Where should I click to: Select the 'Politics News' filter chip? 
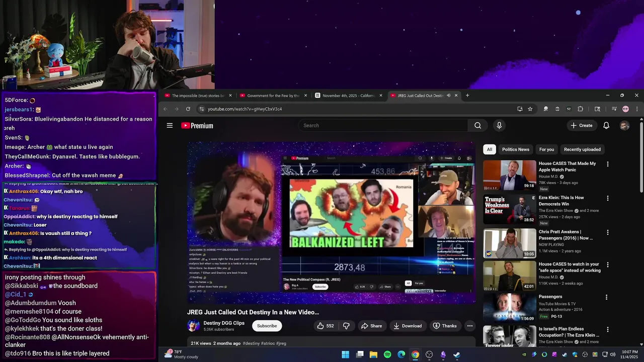click(516, 149)
